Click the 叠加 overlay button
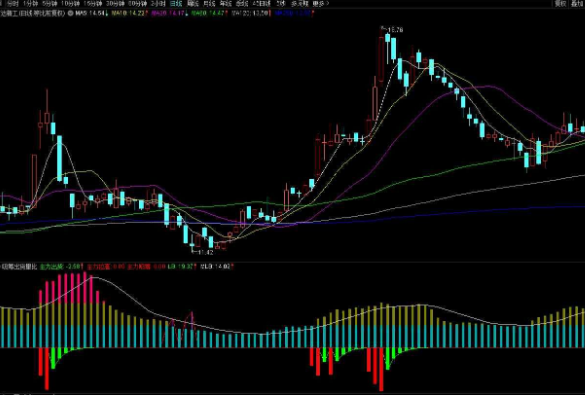Image resolution: width=585 pixels, height=395 pixels. [578, 4]
